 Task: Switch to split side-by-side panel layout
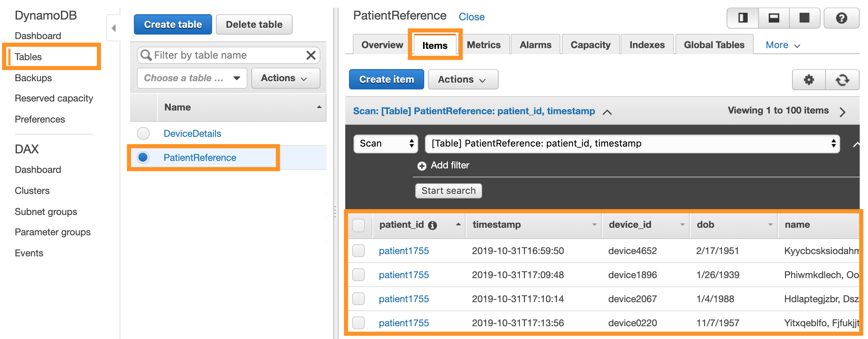pyautogui.click(x=743, y=18)
